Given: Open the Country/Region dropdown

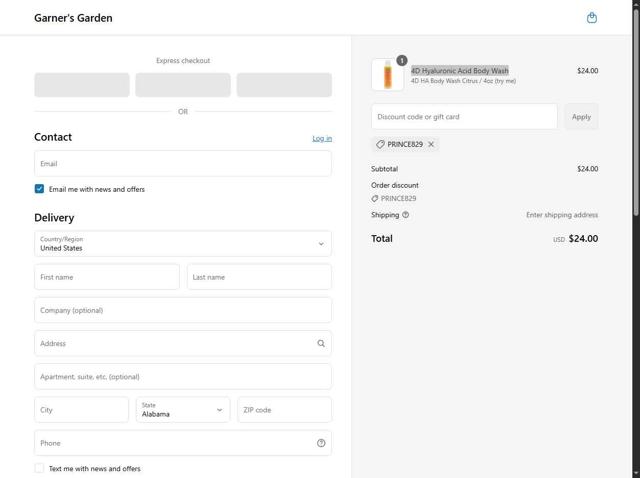Looking at the screenshot, I should click(183, 244).
